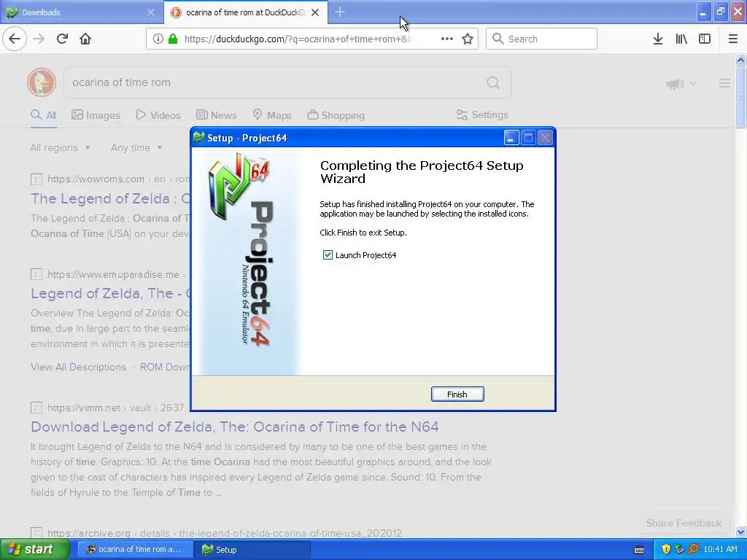The width and height of the screenshot is (747, 560).
Task: Open a new Firefox tab
Action: click(x=340, y=12)
